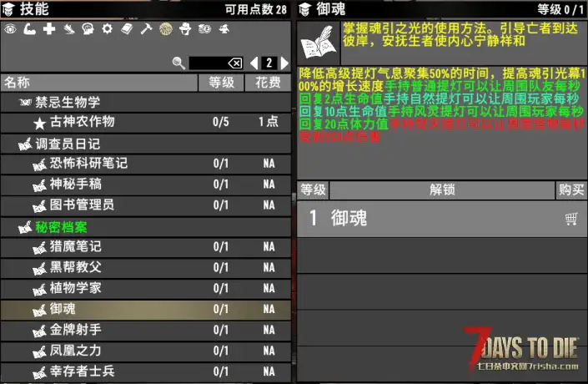588x384 pixels.
Task: Click 等级 header in the 御魂 detail panel
Action: pyautogui.click(x=313, y=190)
